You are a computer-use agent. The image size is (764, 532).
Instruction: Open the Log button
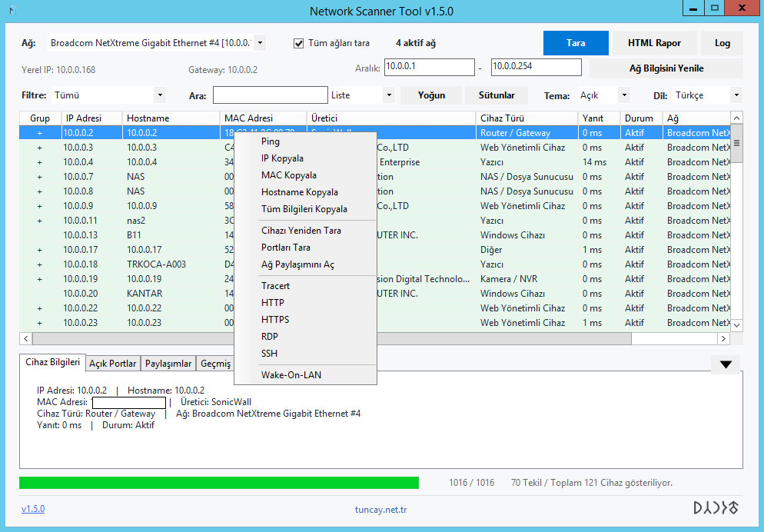tap(722, 43)
